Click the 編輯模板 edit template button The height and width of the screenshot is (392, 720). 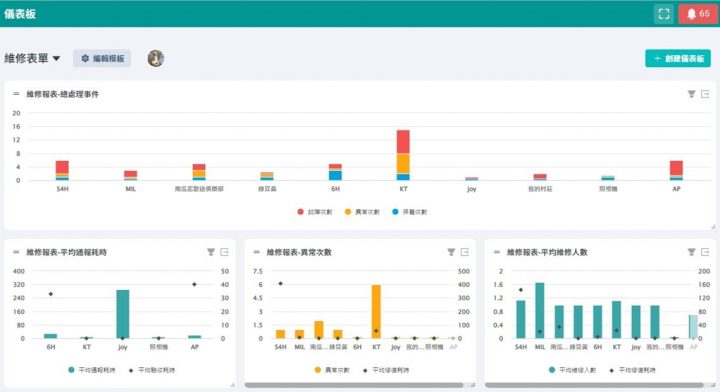click(x=102, y=58)
